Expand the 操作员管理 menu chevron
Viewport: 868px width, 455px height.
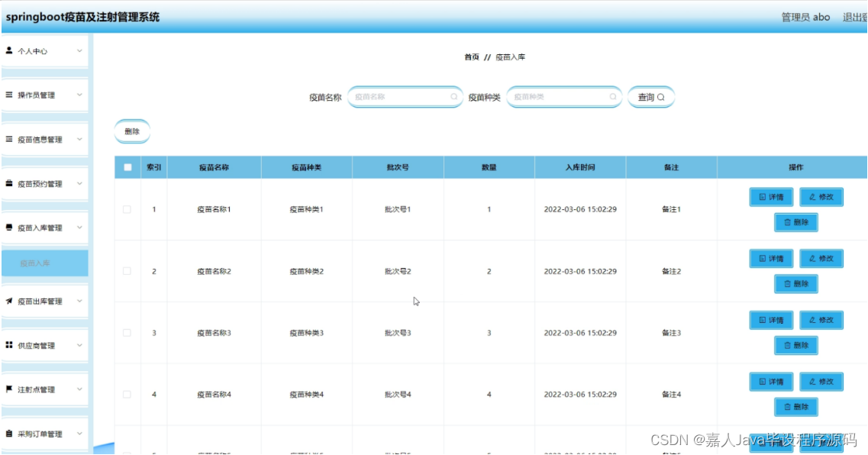coord(79,95)
